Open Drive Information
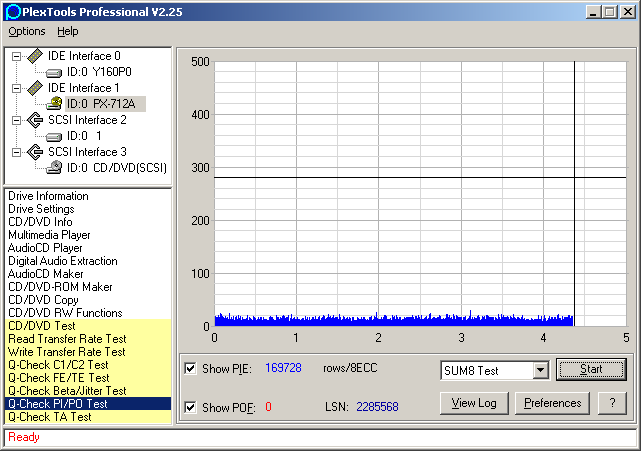 (48, 196)
